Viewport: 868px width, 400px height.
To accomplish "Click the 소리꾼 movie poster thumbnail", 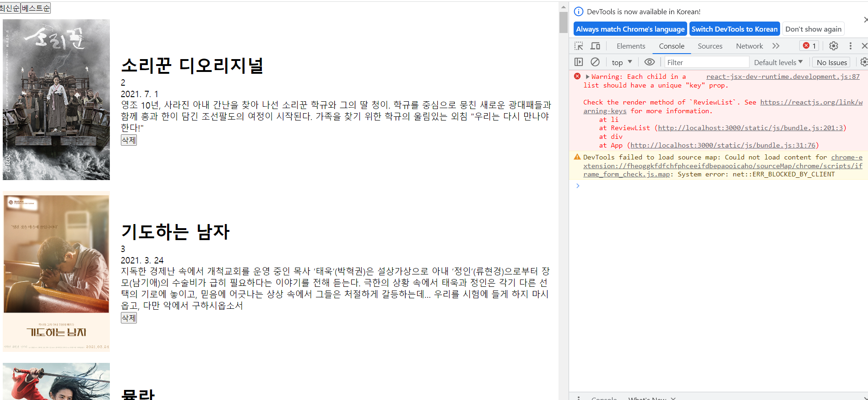I will tap(56, 99).
